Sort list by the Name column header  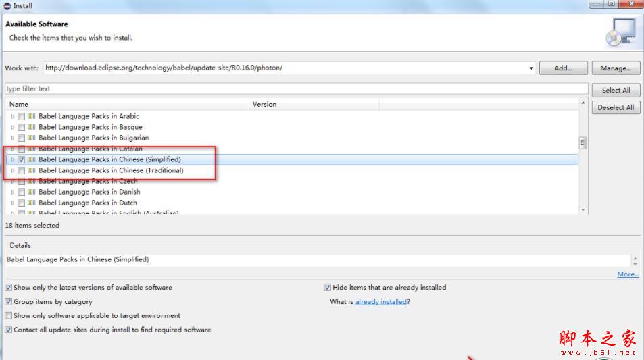pos(127,104)
